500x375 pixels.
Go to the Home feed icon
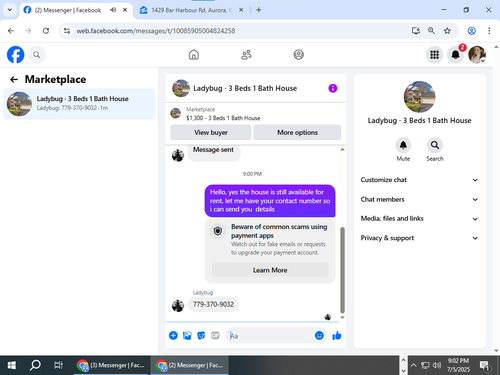coord(194,55)
